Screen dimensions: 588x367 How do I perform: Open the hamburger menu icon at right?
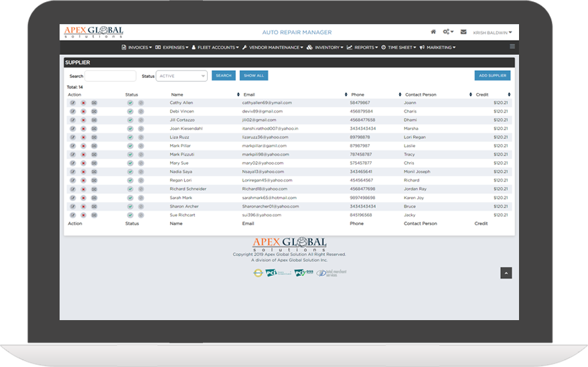pos(512,47)
